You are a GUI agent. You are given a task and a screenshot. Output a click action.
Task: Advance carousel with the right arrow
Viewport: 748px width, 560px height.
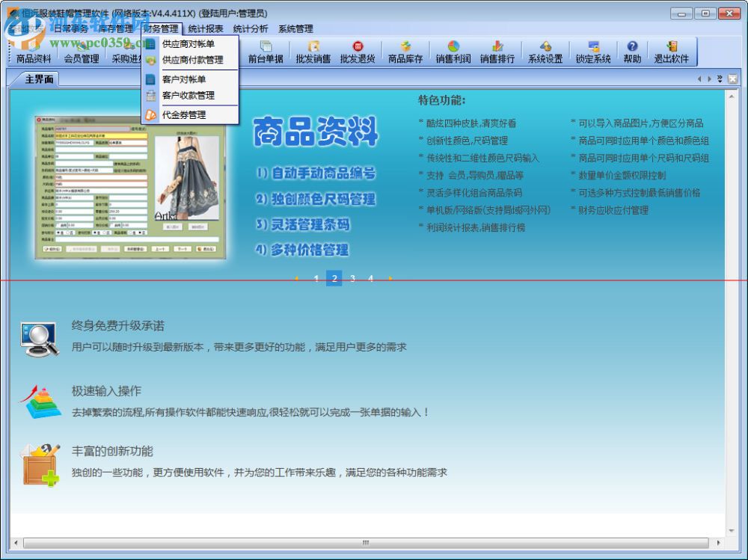390,278
